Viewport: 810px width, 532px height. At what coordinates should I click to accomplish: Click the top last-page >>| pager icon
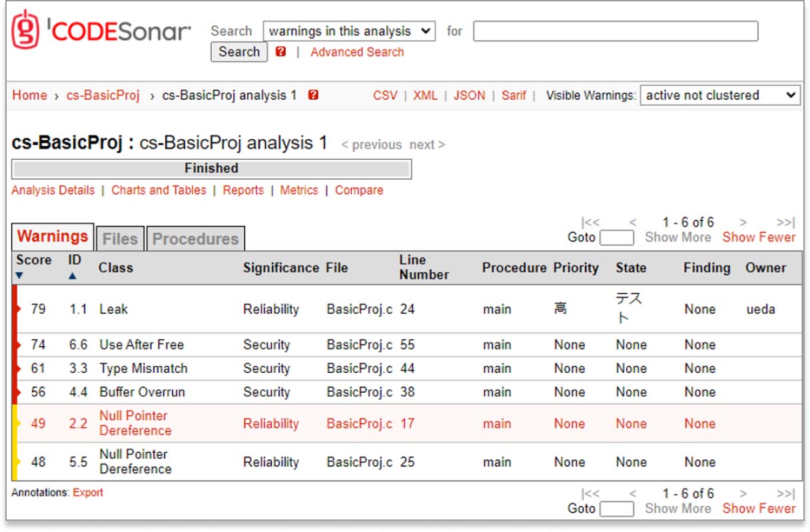tap(785, 222)
